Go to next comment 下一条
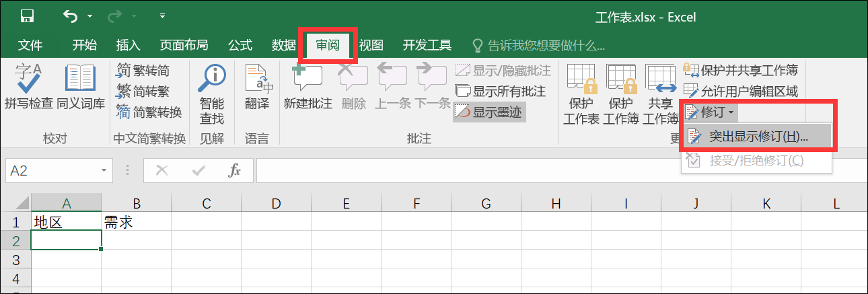The width and height of the screenshot is (868, 294). point(432,88)
